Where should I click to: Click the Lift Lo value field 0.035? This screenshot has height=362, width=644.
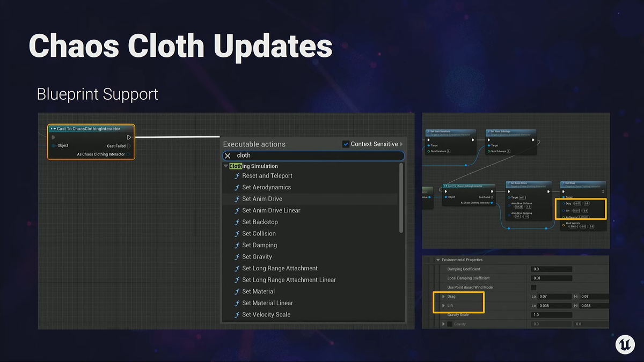(554, 306)
